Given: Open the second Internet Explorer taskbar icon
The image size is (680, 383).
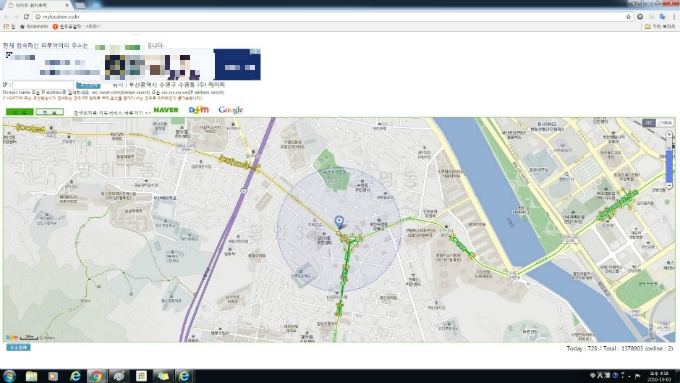Looking at the screenshot, I should [184, 376].
